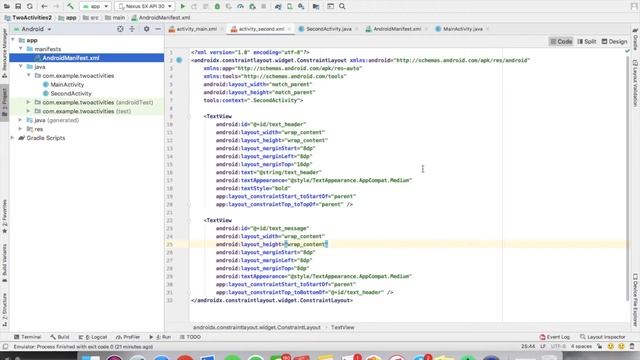Image resolution: width=640 pixels, height=360 pixels.
Task: Click the Sync/refresh toolbar icon
Action: pyautogui.click(x=30, y=7)
